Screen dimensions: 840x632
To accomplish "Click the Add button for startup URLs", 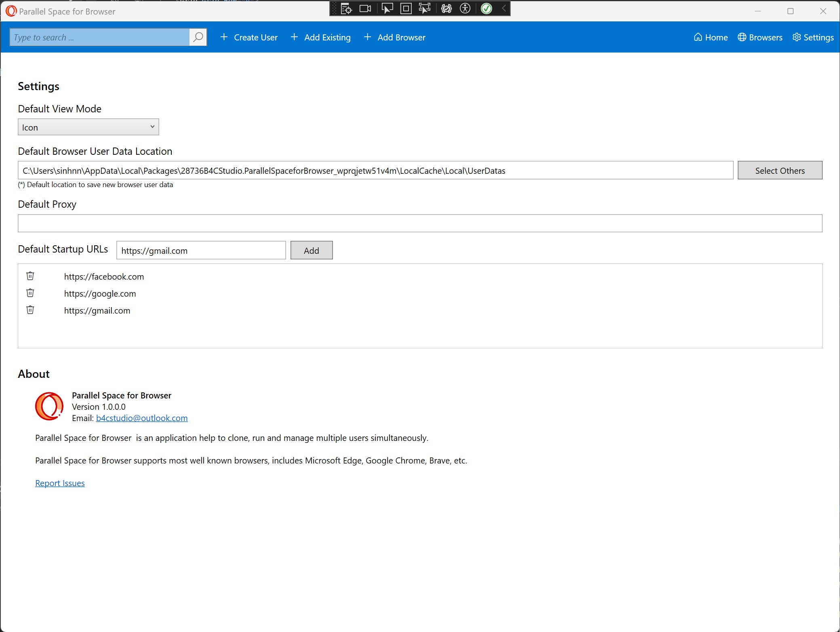I will coord(311,250).
